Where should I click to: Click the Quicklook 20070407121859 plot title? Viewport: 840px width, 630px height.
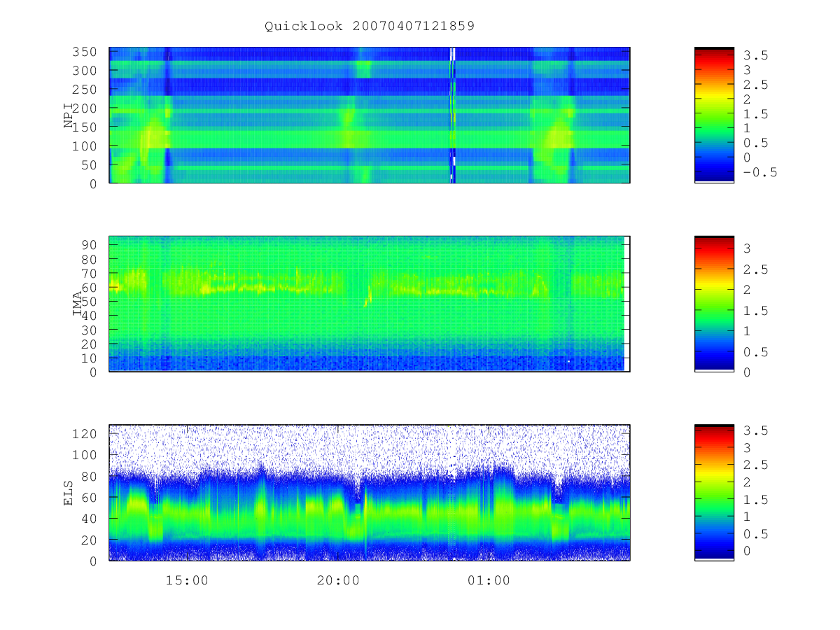click(x=370, y=26)
